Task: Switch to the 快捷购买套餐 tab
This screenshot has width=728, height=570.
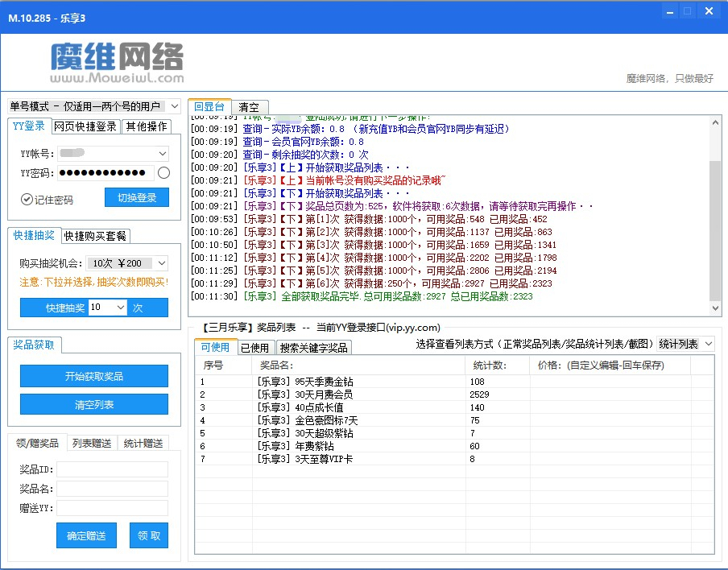Action: (x=95, y=236)
